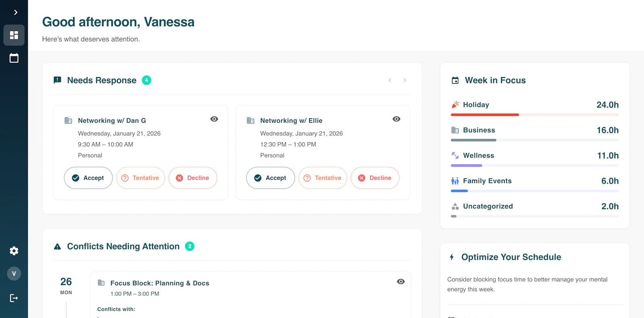The image size is (644, 318).
Task: Click the Needs Response count badge 4
Action: [147, 80]
